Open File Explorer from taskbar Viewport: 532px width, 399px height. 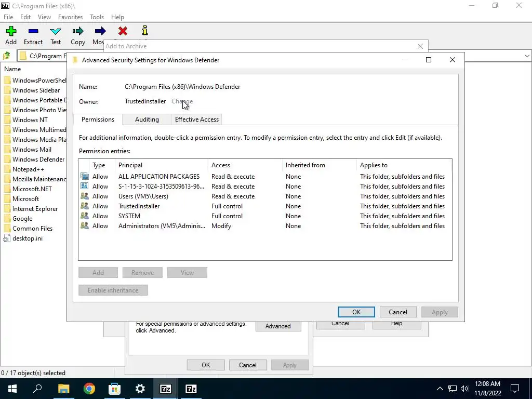63,389
